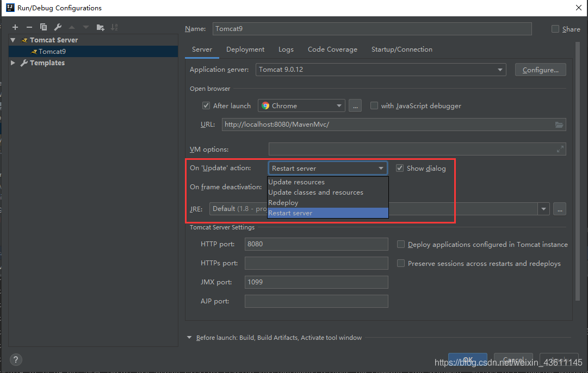Enable with JavaScript debugger checkbox
This screenshot has width=588, height=373.
click(374, 105)
